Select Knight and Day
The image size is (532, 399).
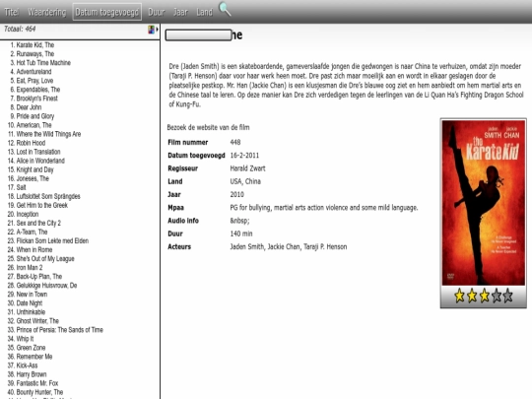coord(34,169)
